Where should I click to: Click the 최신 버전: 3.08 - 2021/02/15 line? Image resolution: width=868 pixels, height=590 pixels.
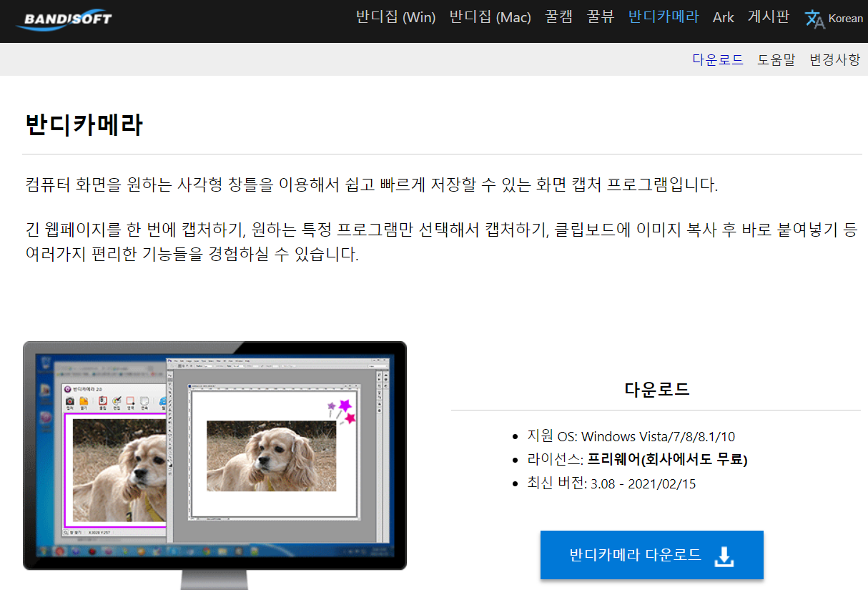pyautogui.click(x=611, y=483)
